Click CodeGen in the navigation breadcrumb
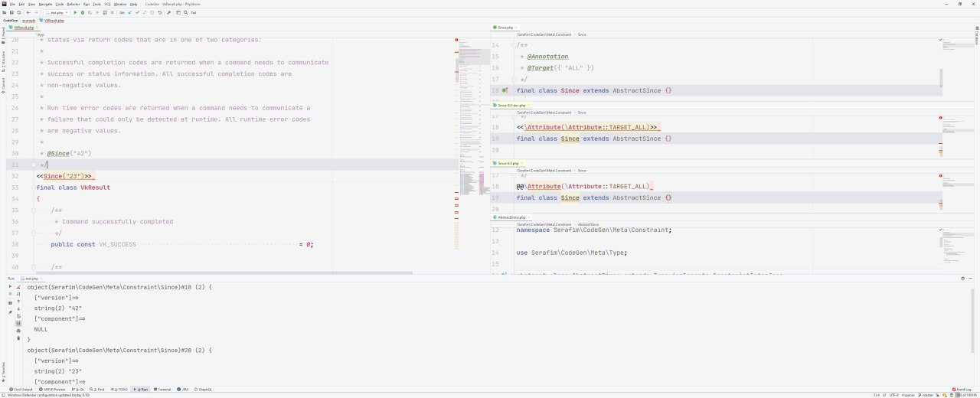 (x=11, y=20)
